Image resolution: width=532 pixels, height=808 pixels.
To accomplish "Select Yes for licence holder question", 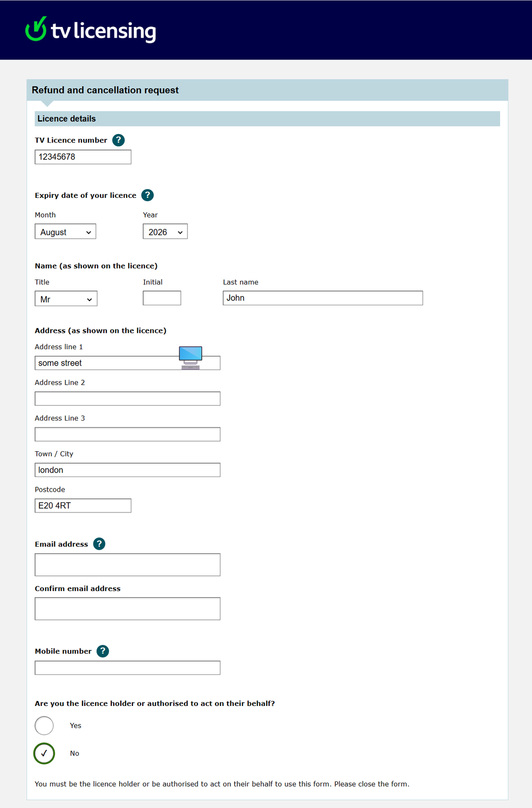I will [x=44, y=725].
